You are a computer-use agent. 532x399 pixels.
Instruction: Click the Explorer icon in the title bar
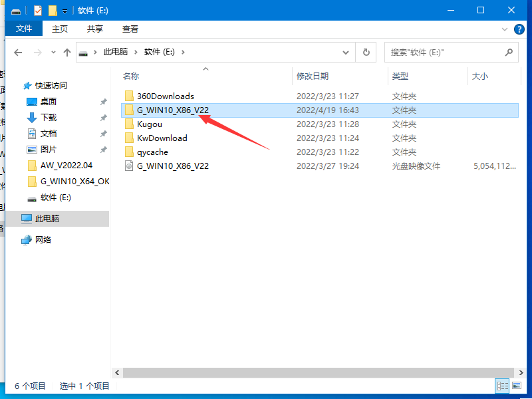(15, 10)
